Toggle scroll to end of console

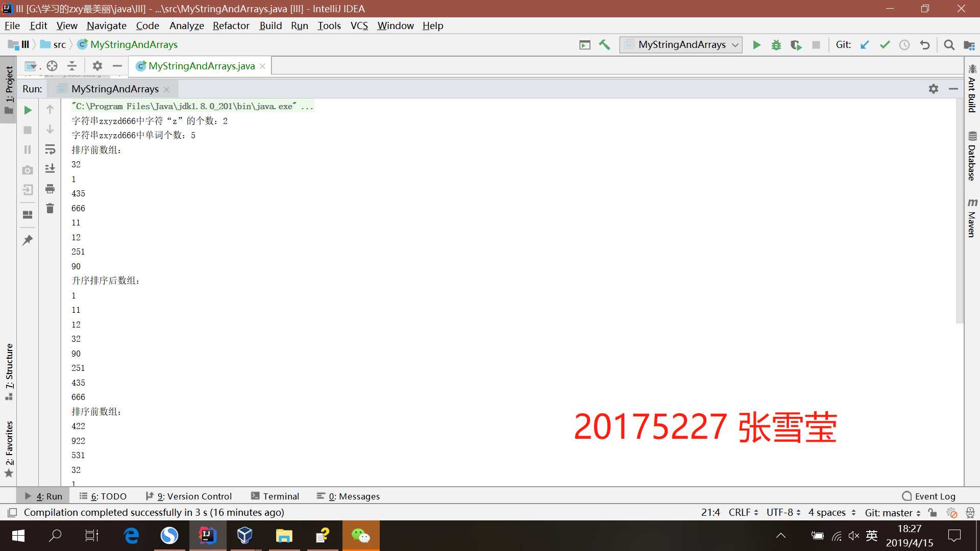(50, 169)
